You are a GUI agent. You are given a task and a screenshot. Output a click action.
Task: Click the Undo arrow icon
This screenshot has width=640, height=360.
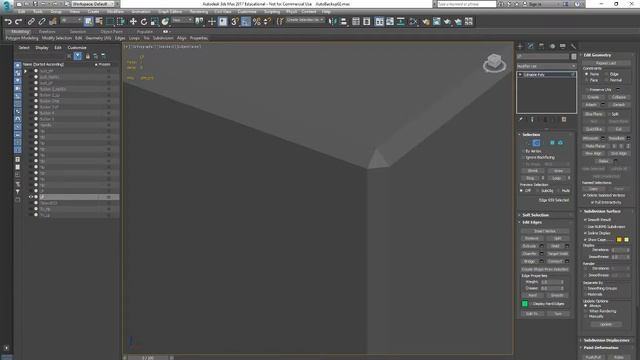8,22
